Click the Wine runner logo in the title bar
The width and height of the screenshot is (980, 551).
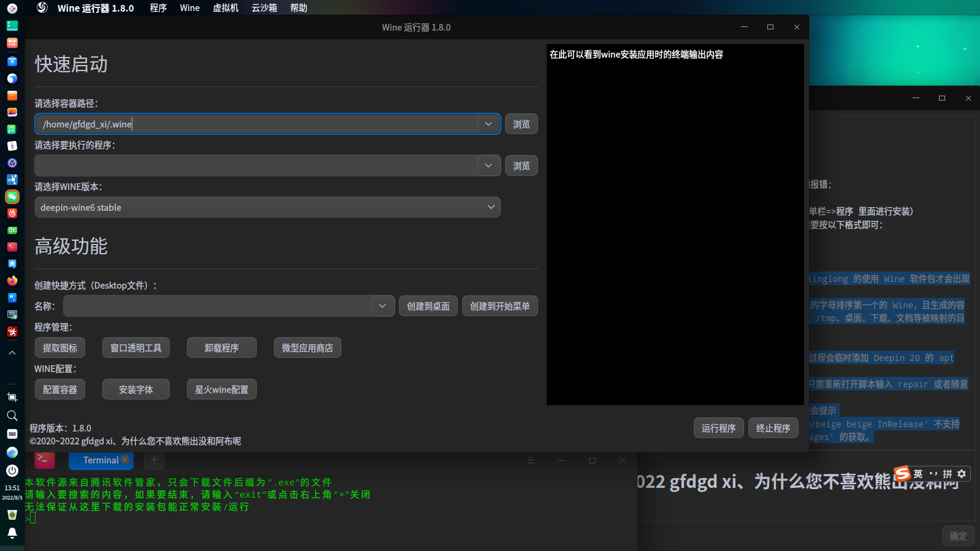coord(42,7)
